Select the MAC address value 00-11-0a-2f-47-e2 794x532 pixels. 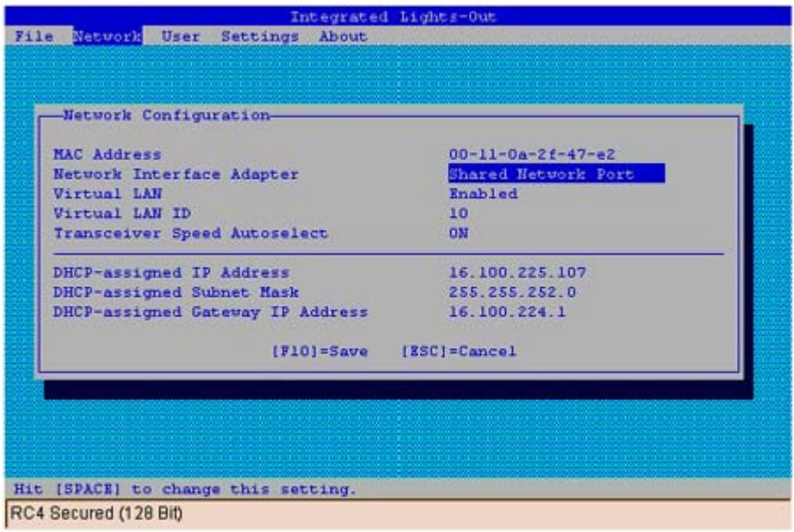pos(532,154)
